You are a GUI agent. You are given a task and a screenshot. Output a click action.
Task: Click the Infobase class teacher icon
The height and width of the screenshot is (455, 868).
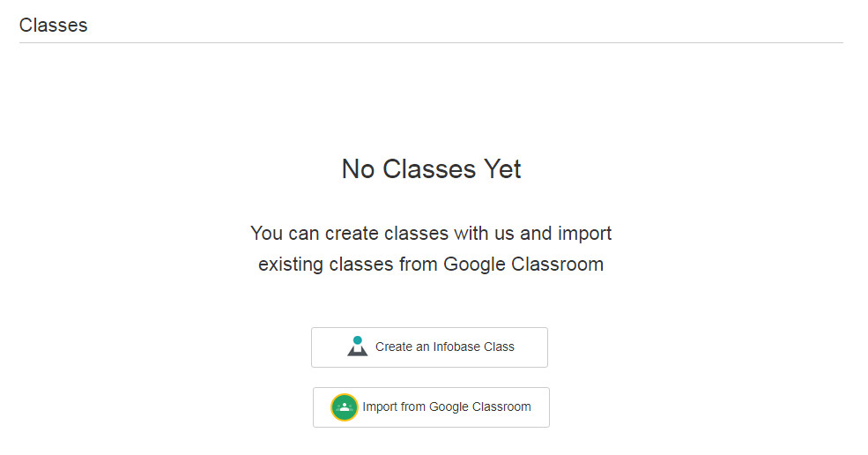tap(357, 347)
